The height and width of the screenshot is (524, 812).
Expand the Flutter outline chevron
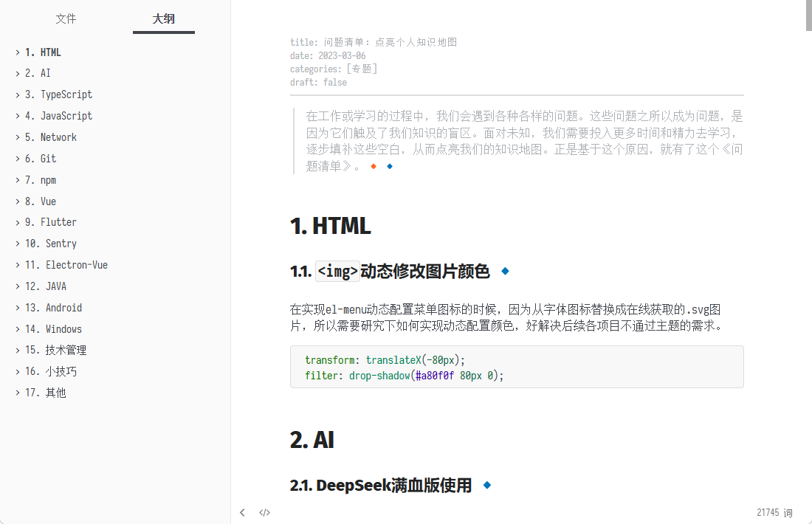coord(17,222)
